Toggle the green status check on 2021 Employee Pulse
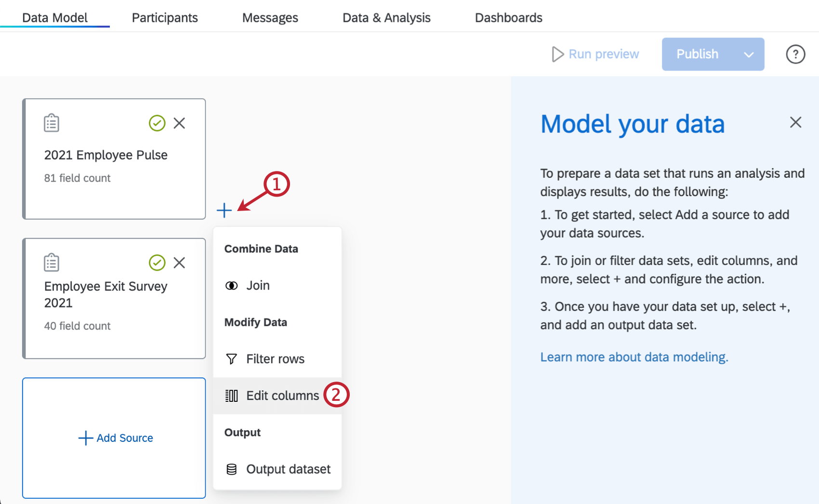This screenshot has height=504, width=819. point(157,123)
